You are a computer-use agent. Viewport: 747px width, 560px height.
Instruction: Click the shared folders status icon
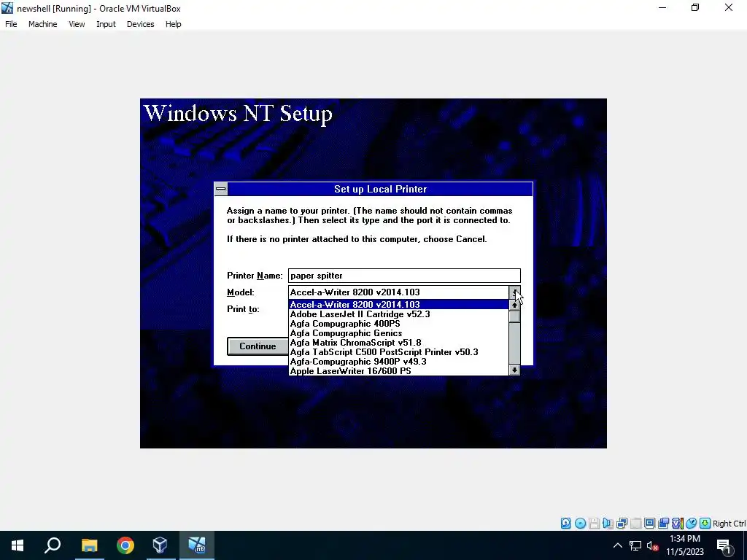pyautogui.click(x=663, y=524)
